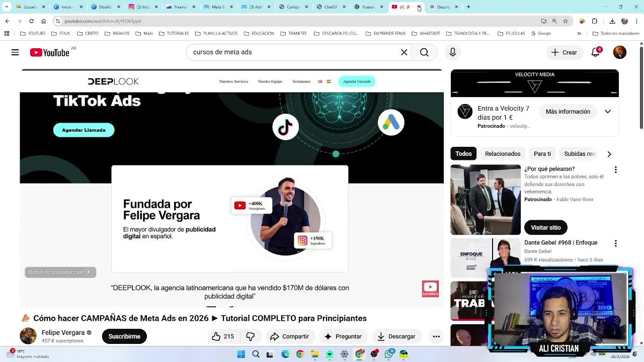This screenshot has height=362, width=644.
Task: Go to the YouTube home logo
Action: click(x=49, y=52)
